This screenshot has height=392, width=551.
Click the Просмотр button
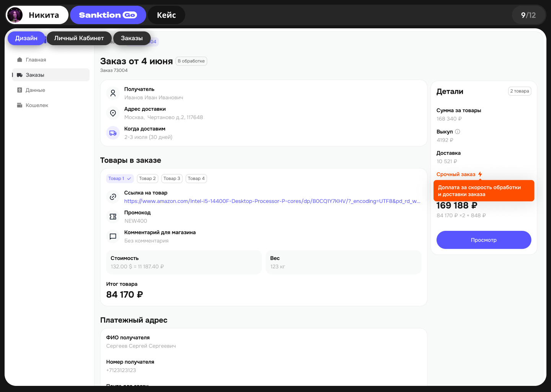(484, 240)
